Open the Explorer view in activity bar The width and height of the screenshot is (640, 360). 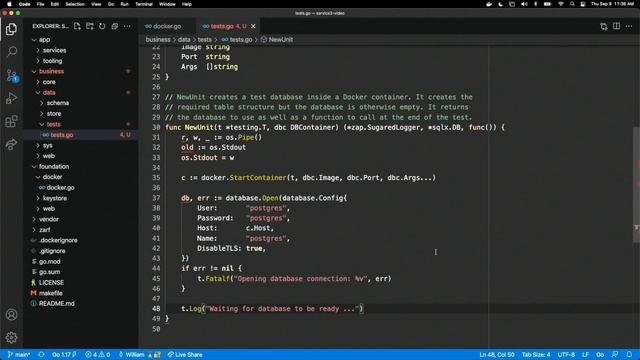(x=11, y=29)
